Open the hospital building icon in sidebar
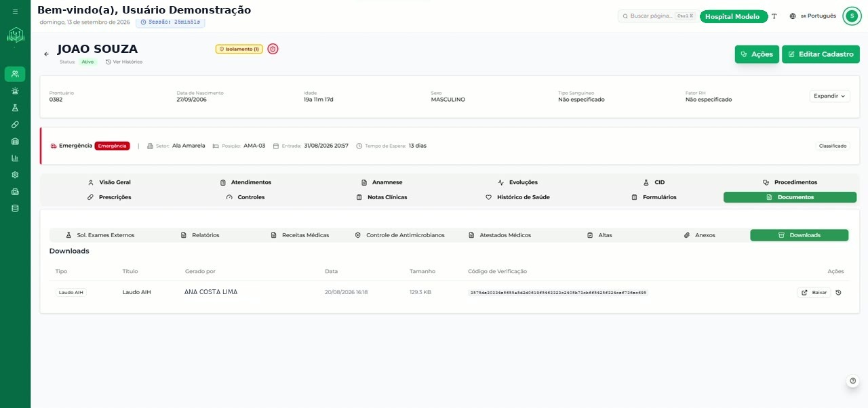868x408 pixels. 15,191
